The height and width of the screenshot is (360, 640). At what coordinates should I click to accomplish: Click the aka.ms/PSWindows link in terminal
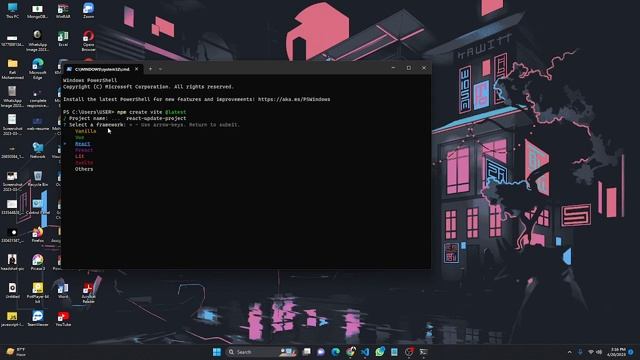[294, 99]
